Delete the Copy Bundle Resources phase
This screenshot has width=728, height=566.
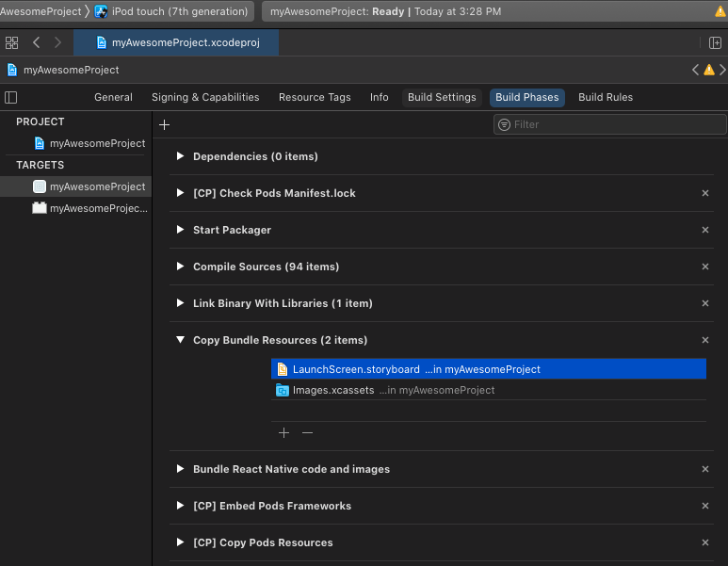[x=705, y=340]
